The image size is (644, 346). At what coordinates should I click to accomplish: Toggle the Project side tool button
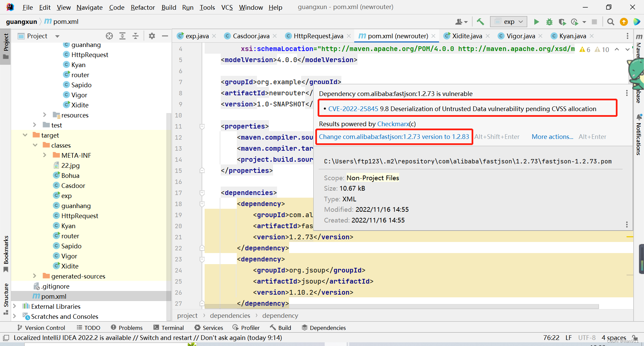tap(6, 46)
